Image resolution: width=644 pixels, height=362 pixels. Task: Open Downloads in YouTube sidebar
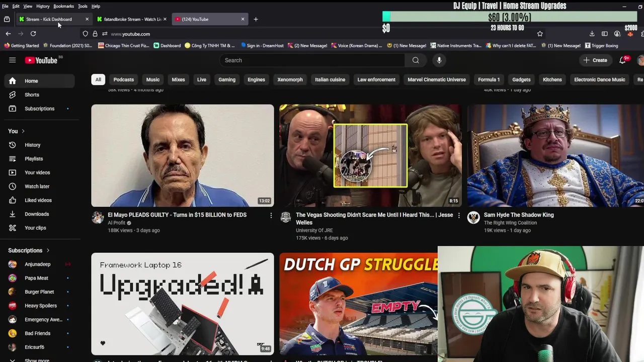coord(39,214)
